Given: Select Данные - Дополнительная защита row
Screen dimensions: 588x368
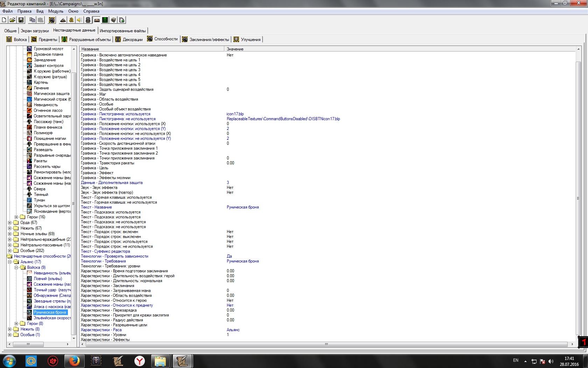Looking at the screenshot, I should point(327,183).
